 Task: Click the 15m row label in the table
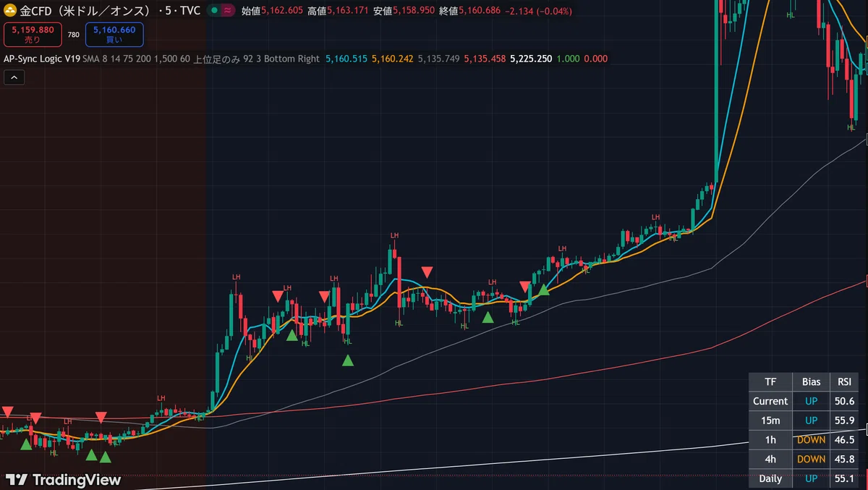pyautogui.click(x=770, y=421)
